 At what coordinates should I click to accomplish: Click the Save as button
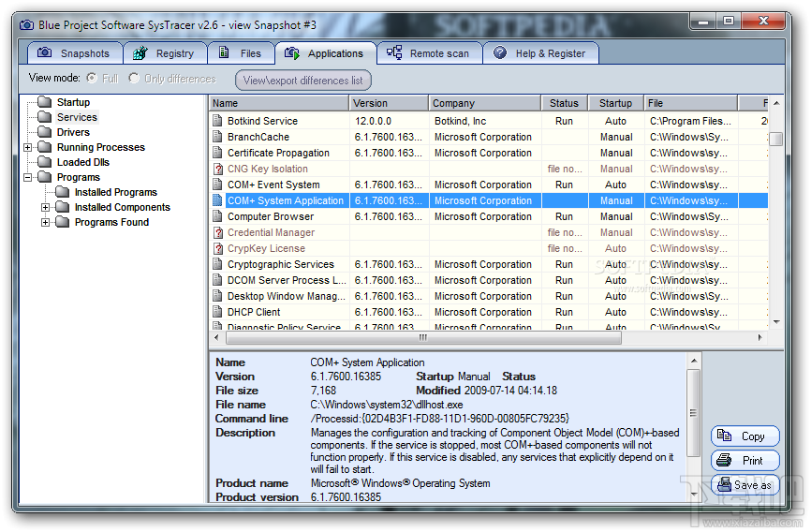point(745,485)
